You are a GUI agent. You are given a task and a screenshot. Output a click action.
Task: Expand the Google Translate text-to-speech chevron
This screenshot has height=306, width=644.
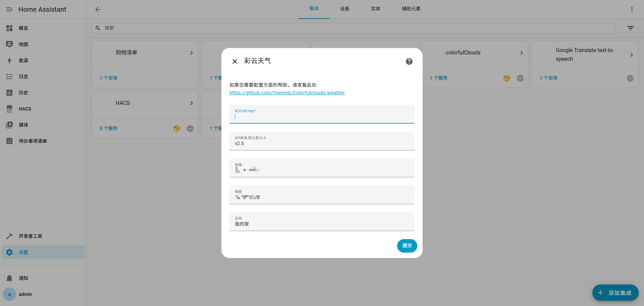(x=631, y=54)
